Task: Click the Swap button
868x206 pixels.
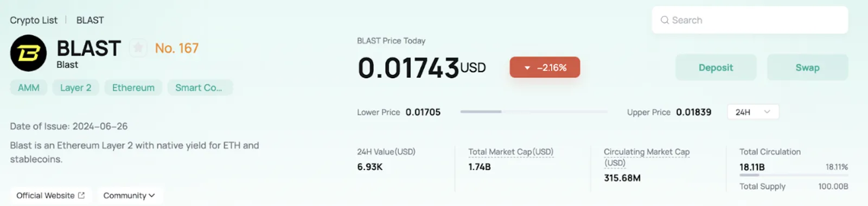Action: point(807,67)
